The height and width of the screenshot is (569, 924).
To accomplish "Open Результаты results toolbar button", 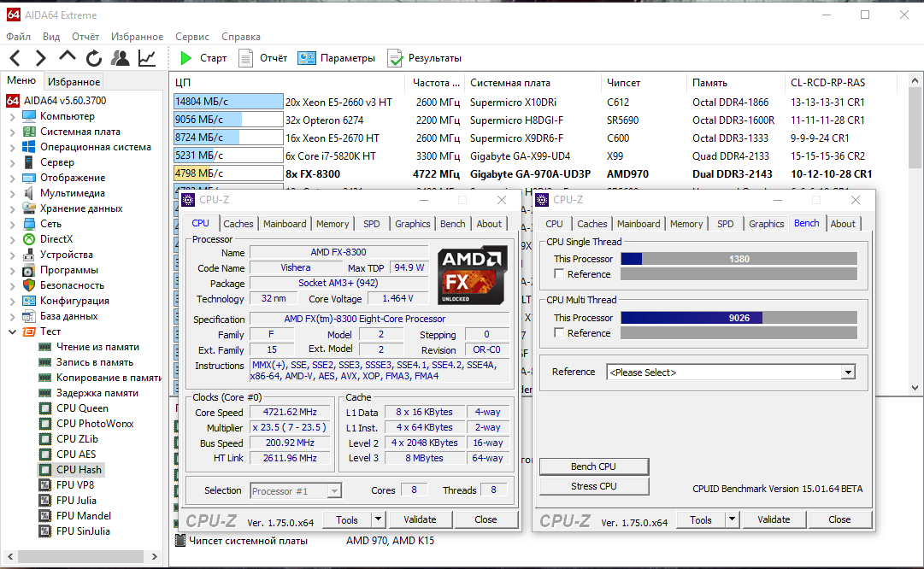I will pyautogui.click(x=424, y=58).
